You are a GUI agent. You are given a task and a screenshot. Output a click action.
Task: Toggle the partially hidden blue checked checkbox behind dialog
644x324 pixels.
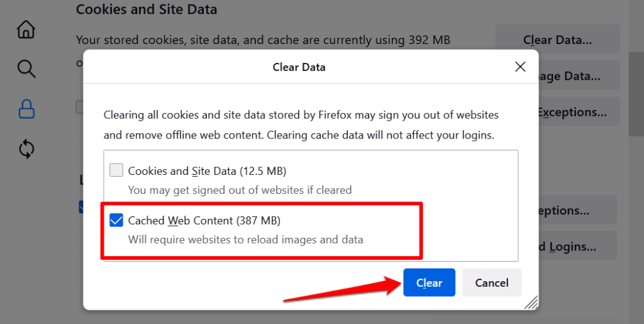point(81,207)
